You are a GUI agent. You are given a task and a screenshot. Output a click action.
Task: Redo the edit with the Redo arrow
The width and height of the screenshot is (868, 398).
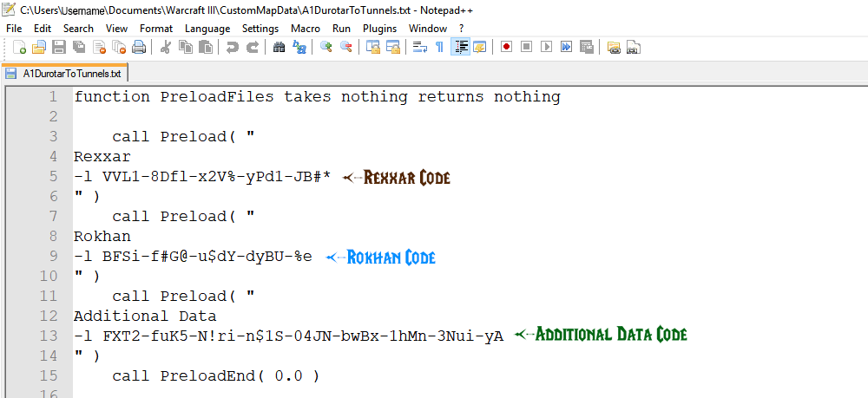(253, 48)
